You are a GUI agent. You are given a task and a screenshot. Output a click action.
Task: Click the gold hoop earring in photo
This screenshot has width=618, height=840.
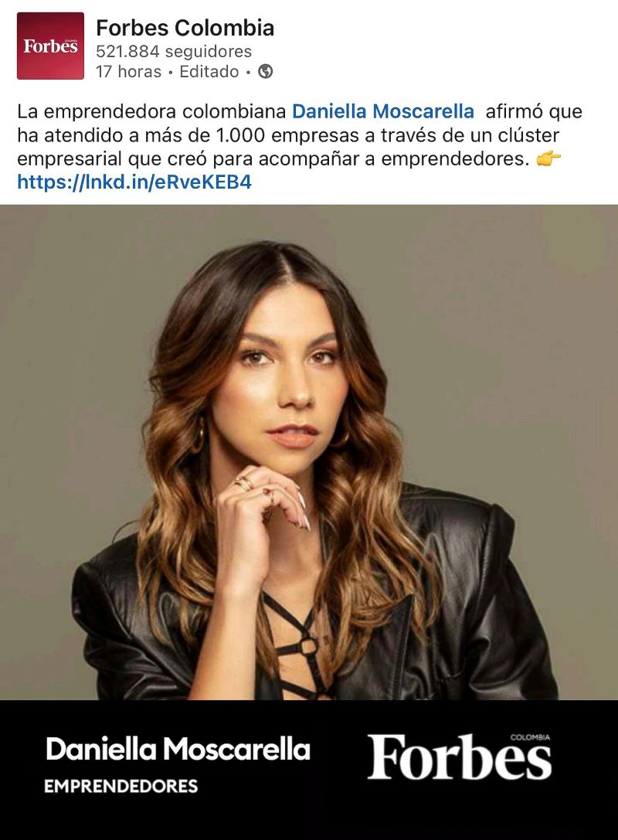click(x=199, y=434)
